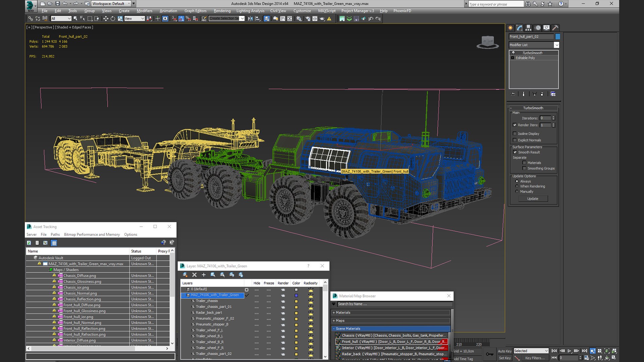Toggle the Angle Snap tool
644x362 pixels.
click(x=181, y=19)
